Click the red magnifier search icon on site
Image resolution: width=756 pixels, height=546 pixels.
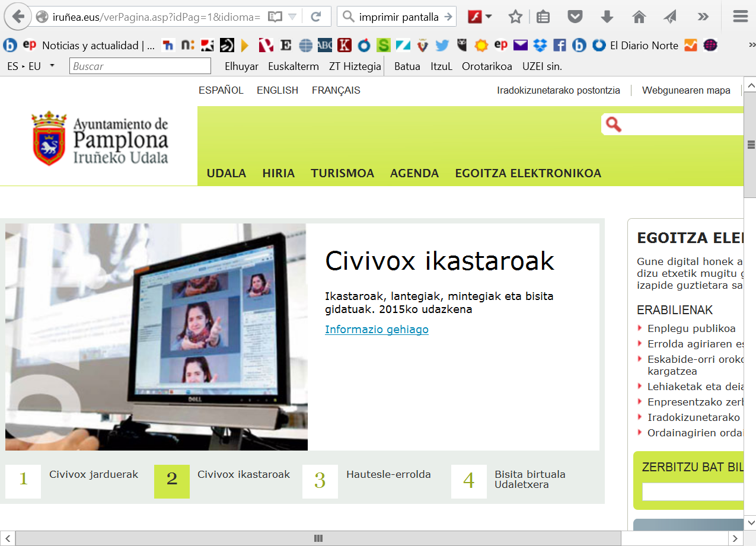[614, 124]
